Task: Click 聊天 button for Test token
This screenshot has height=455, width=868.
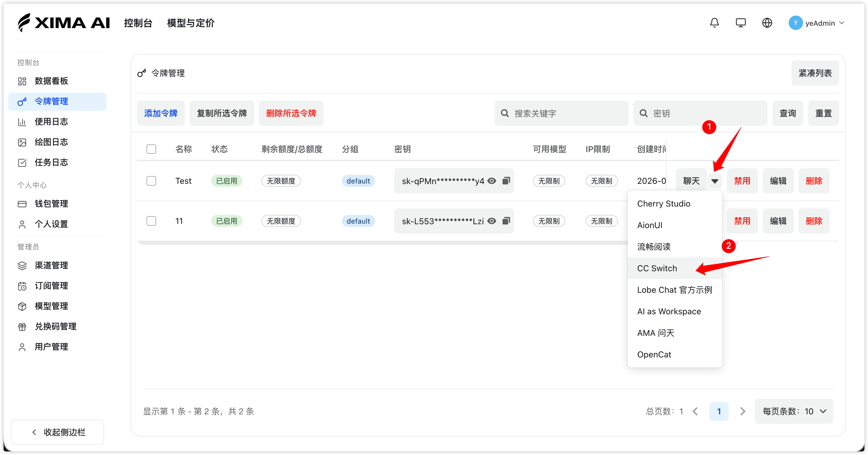Action: [691, 181]
